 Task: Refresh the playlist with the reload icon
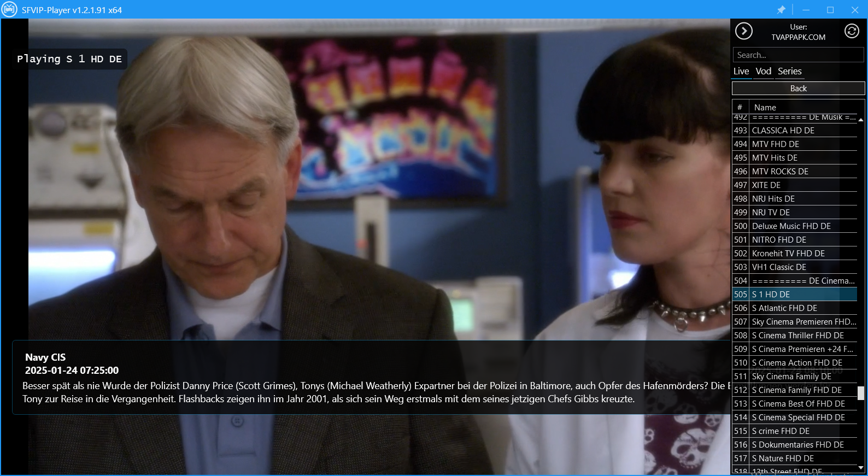(x=852, y=31)
